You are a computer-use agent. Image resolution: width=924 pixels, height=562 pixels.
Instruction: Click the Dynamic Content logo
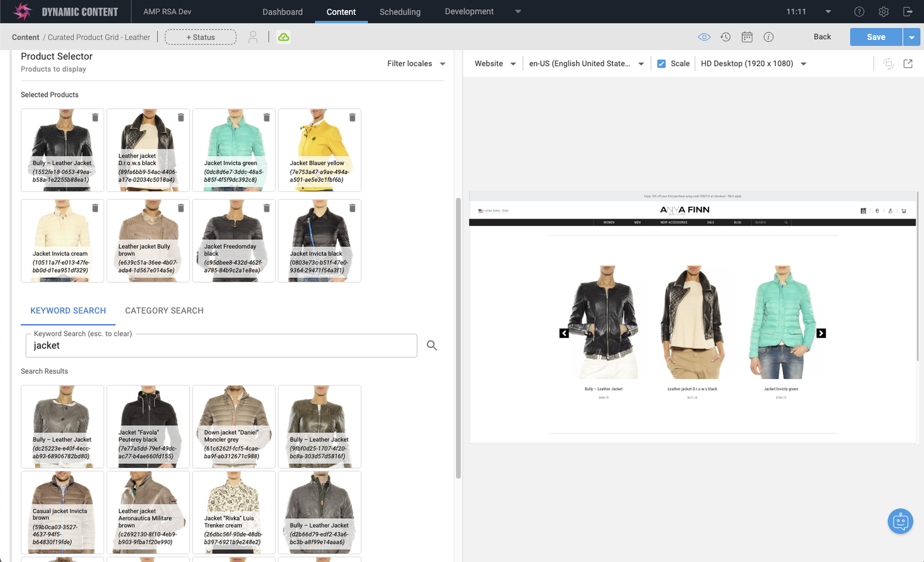(66, 12)
